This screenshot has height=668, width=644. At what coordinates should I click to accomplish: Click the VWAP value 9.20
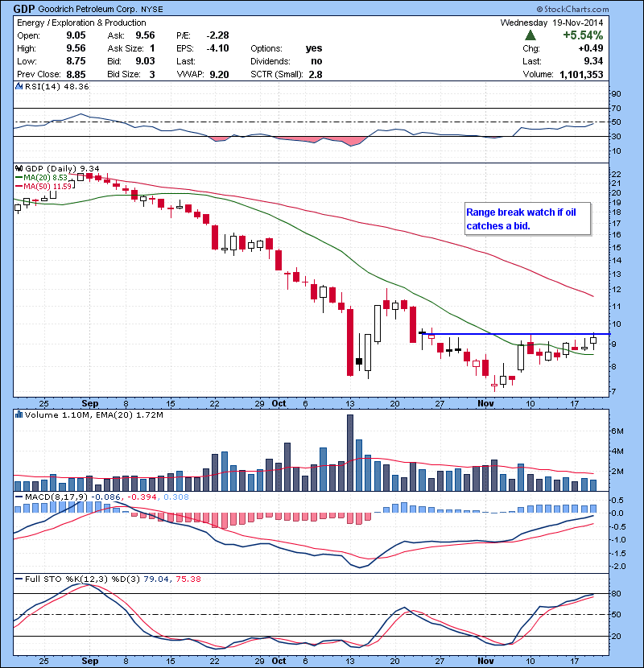[220, 75]
